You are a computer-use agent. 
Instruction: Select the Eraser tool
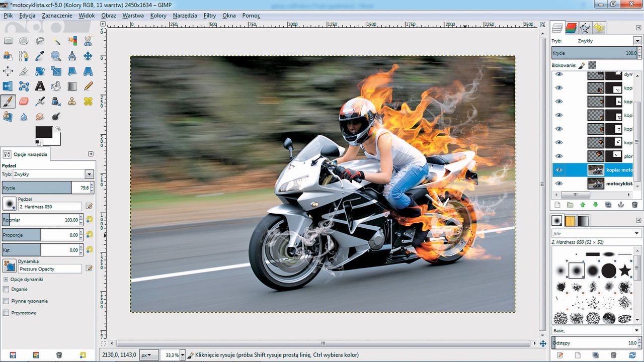[x=24, y=101]
